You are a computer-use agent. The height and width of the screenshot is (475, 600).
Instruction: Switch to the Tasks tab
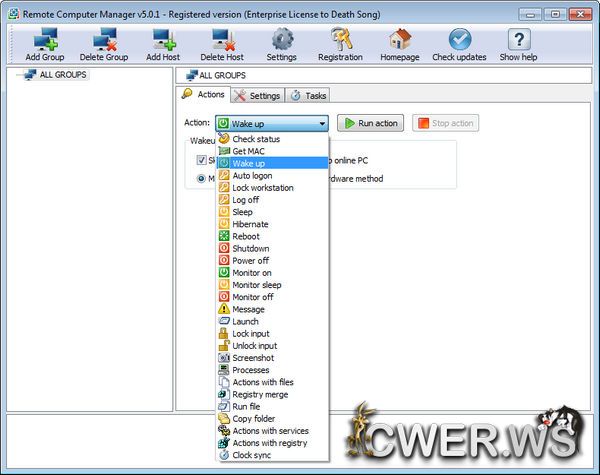point(308,96)
